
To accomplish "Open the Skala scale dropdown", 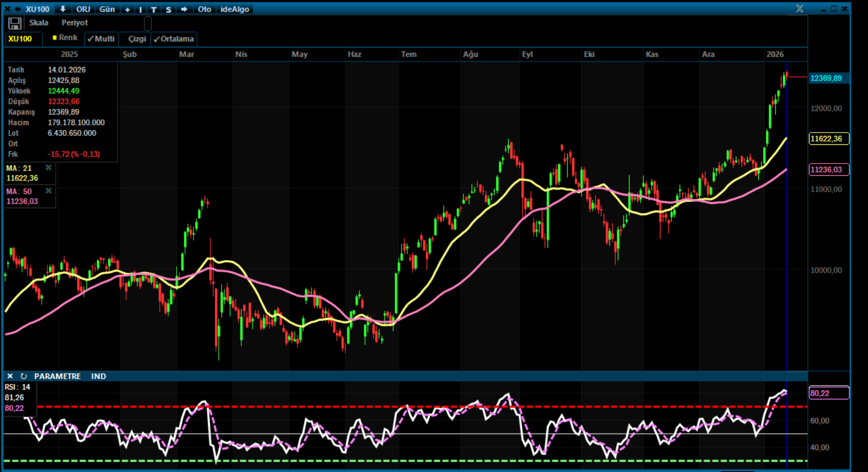I will click(x=38, y=23).
